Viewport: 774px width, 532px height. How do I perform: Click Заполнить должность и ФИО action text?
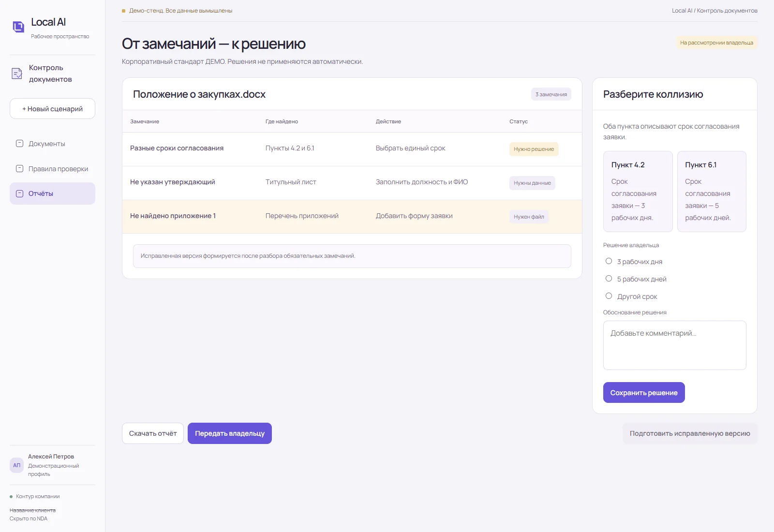422,182
